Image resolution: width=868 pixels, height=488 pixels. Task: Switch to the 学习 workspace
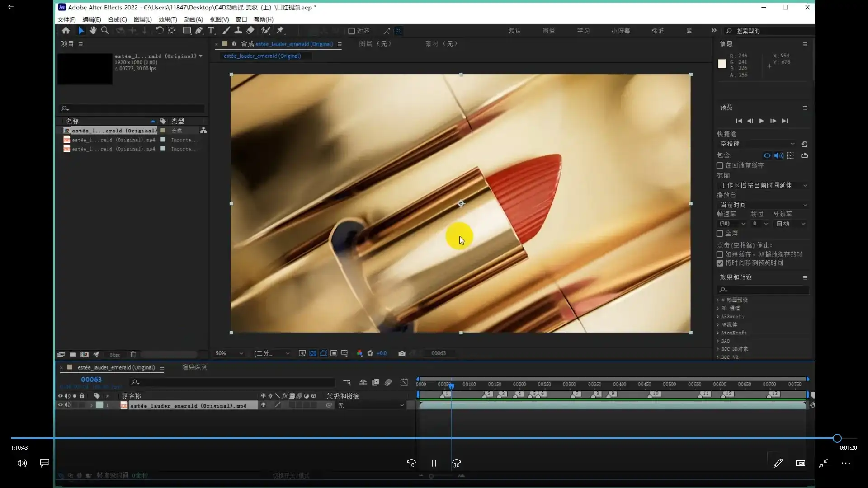click(x=583, y=31)
